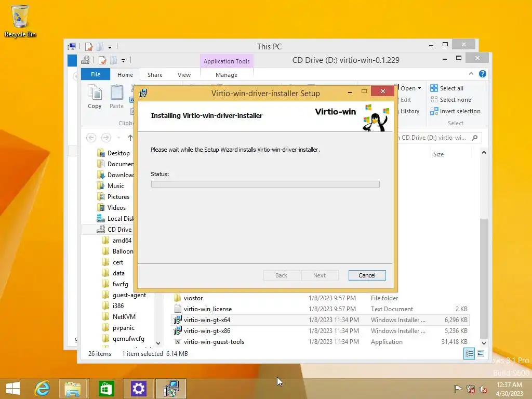The width and height of the screenshot is (532, 399).
Task: Click Select all in the ribbon
Action: pyautogui.click(x=446, y=88)
